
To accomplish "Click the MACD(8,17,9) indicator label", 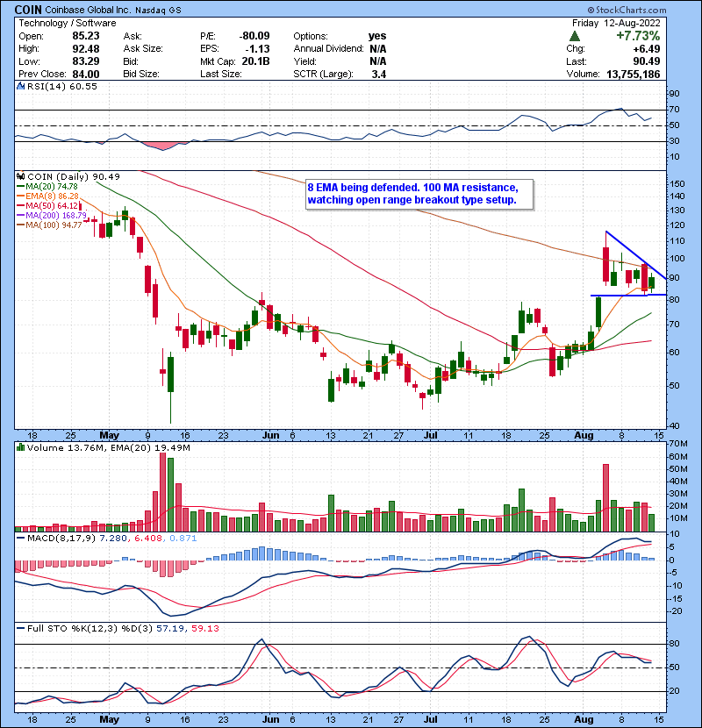I will [x=61, y=539].
